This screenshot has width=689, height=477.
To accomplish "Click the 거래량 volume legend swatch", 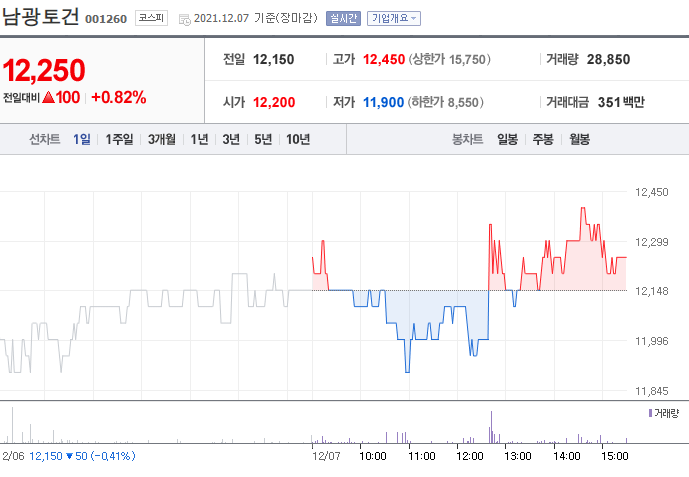I will (650, 413).
